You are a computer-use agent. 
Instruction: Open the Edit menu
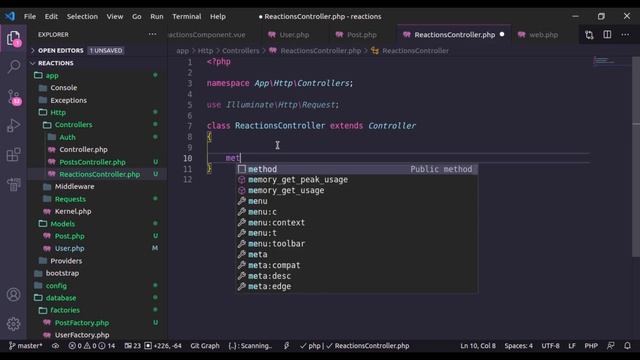pos(51,16)
